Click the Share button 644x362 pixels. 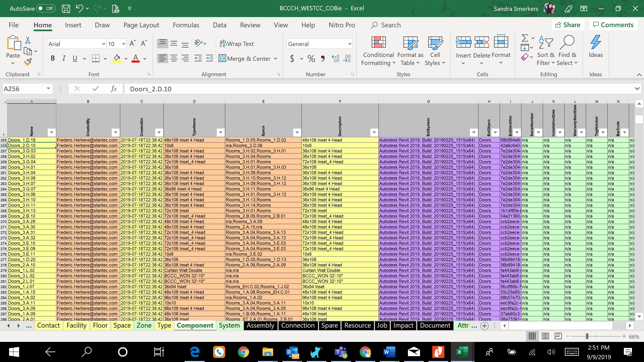[x=568, y=25]
